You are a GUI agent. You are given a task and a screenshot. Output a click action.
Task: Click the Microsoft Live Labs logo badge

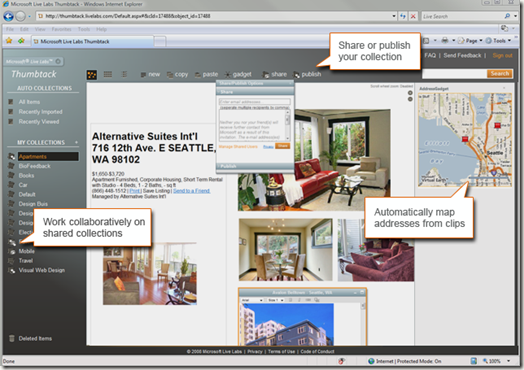34,61
